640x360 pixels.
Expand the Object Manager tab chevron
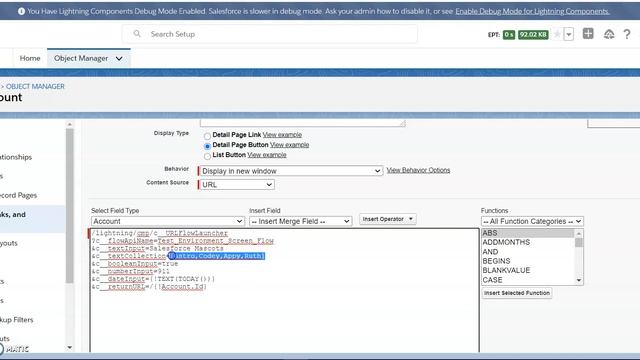[119, 58]
